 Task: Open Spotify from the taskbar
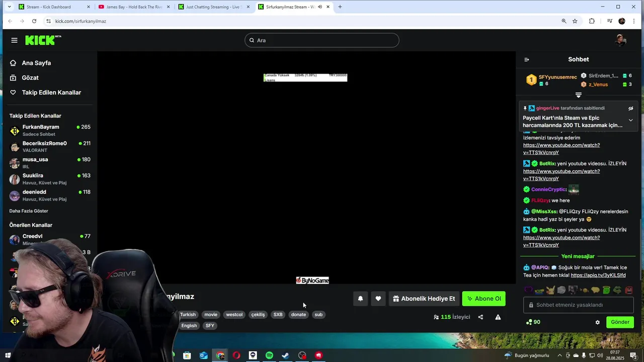(269, 355)
